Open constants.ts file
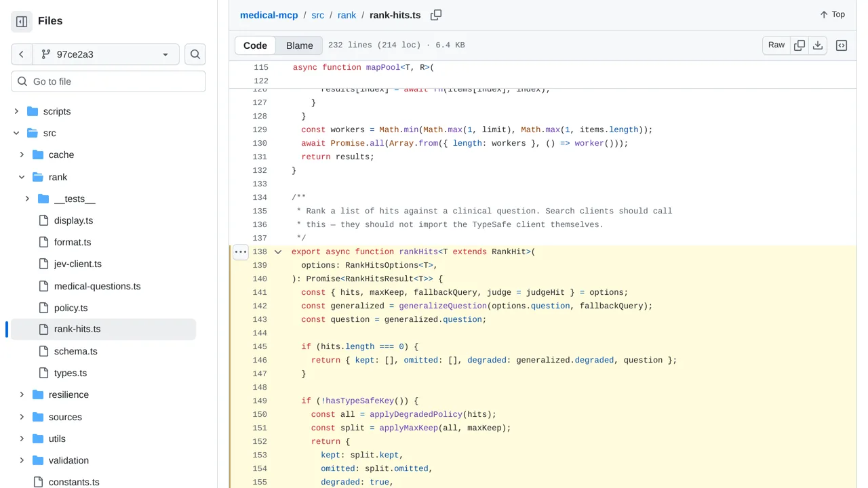The height and width of the screenshot is (488, 868). [x=74, y=482]
